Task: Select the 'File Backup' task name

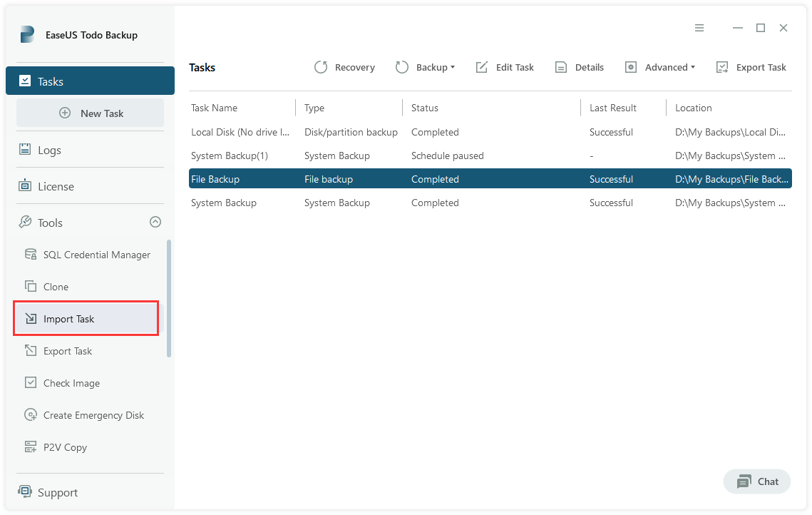Action: pyautogui.click(x=215, y=179)
